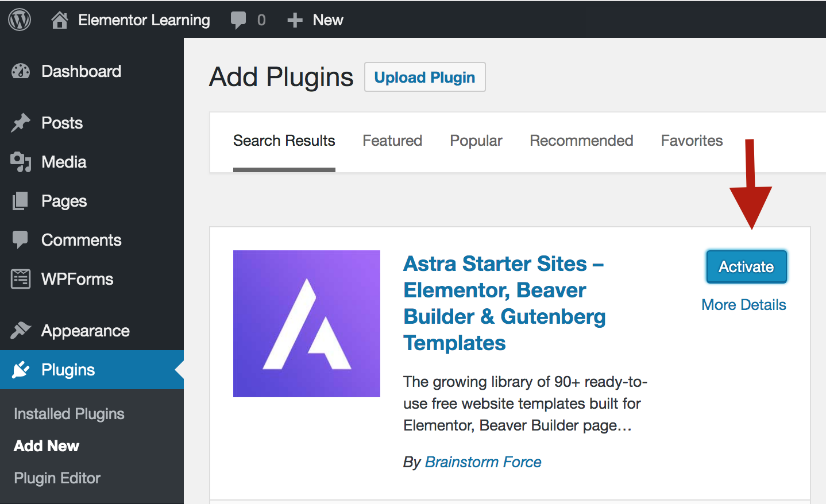826x504 pixels.
Task: Click the Appearance paintbrush icon
Action: click(x=21, y=331)
